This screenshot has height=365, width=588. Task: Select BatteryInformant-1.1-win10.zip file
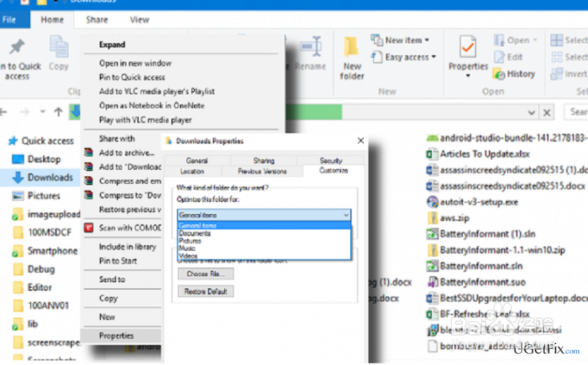tap(496, 250)
